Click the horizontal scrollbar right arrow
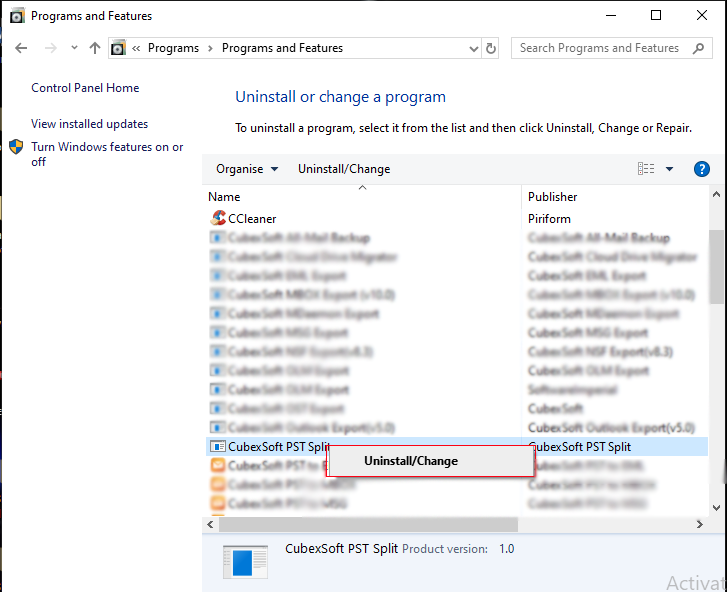 coord(700,524)
